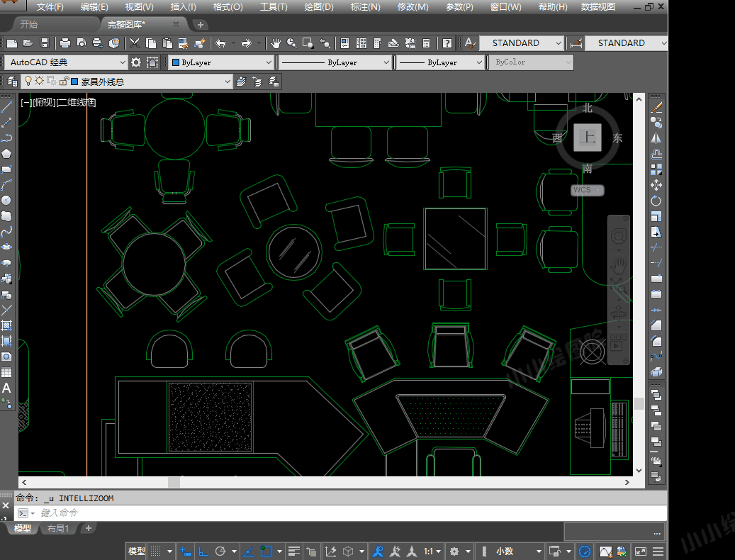Open the 1:1 annotation scale dropdown
This screenshot has height=560, width=735.
(432, 551)
